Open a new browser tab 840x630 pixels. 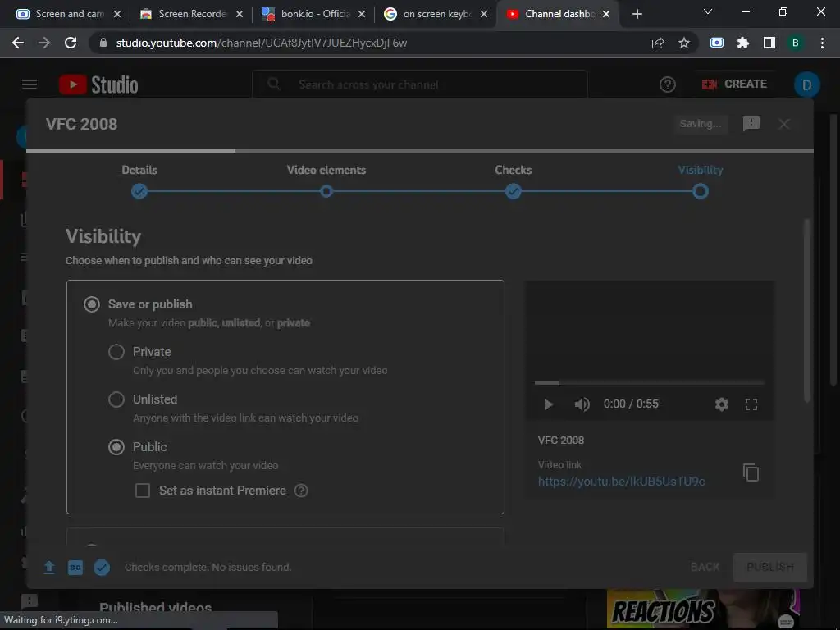[637, 14]
